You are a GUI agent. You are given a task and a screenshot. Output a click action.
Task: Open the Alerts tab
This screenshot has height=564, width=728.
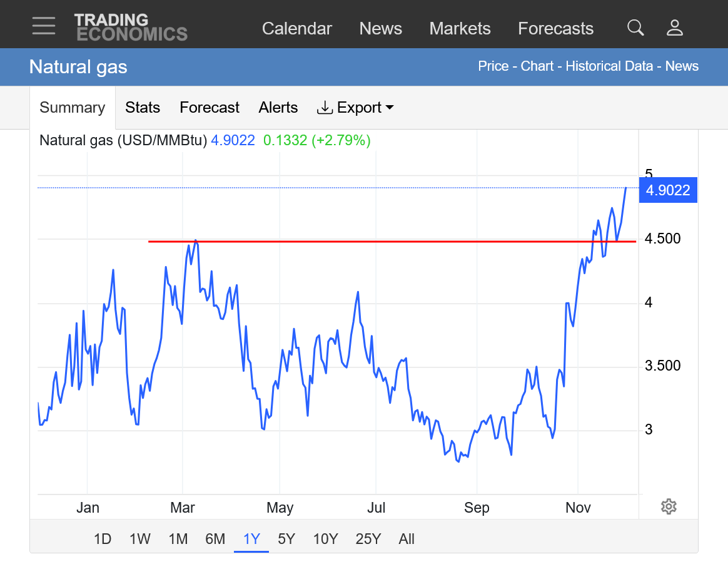tap(278, 108)
